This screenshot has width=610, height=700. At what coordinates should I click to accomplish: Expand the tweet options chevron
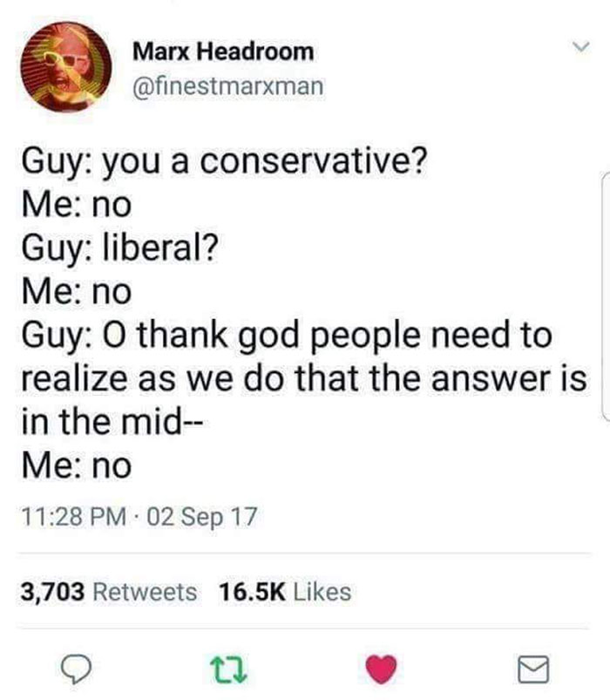point(581,46)
